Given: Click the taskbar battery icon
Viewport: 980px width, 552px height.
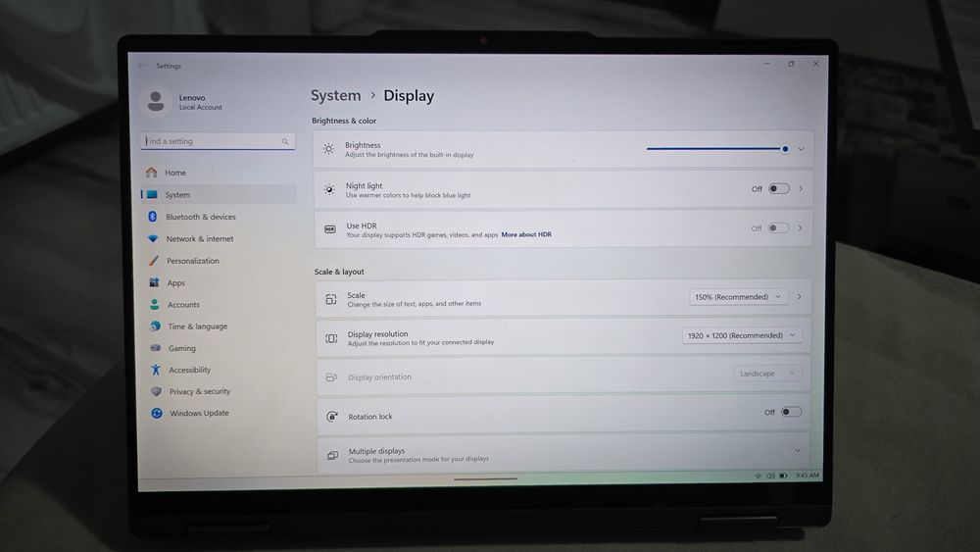Looking at the screenshot, I should point(783,476).
